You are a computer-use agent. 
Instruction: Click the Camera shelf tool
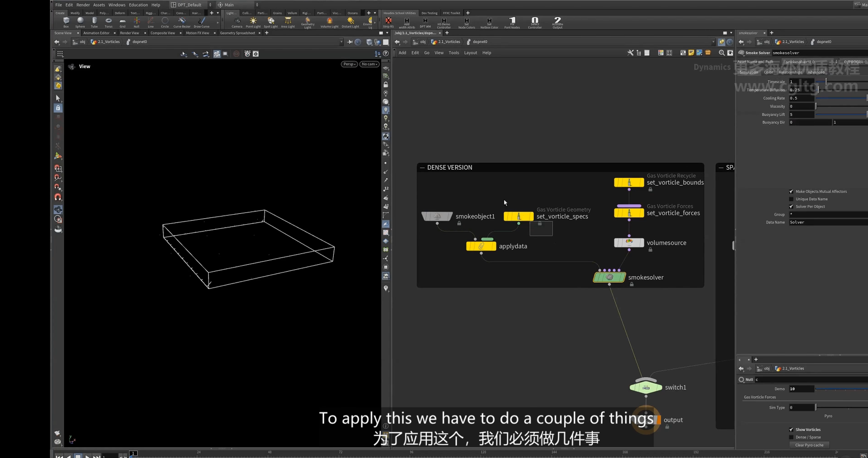pos(237,22)
